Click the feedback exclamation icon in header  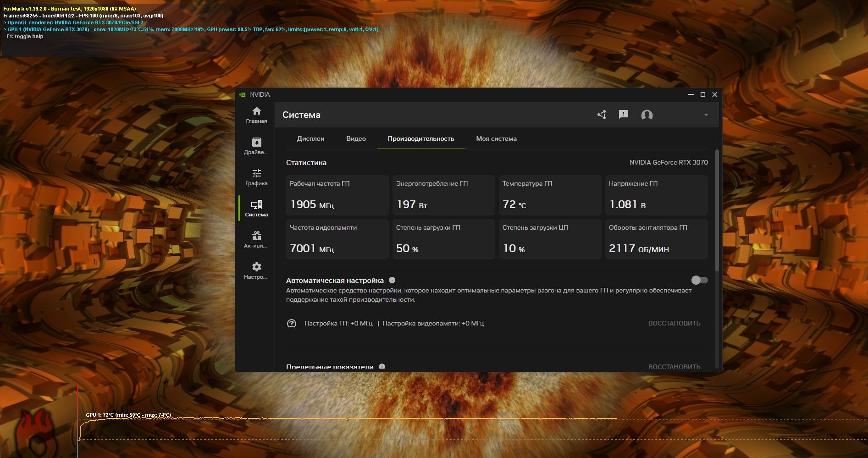point(623,115)
